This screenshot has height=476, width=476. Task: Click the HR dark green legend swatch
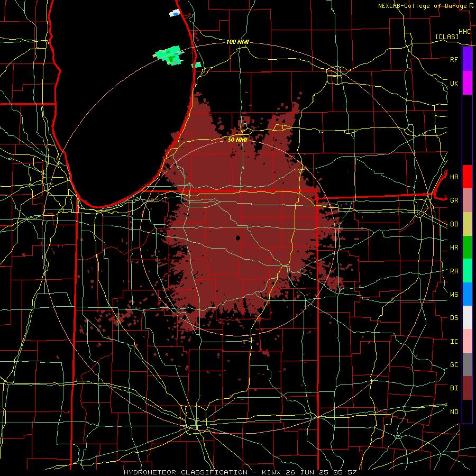(x=467, y=248)
